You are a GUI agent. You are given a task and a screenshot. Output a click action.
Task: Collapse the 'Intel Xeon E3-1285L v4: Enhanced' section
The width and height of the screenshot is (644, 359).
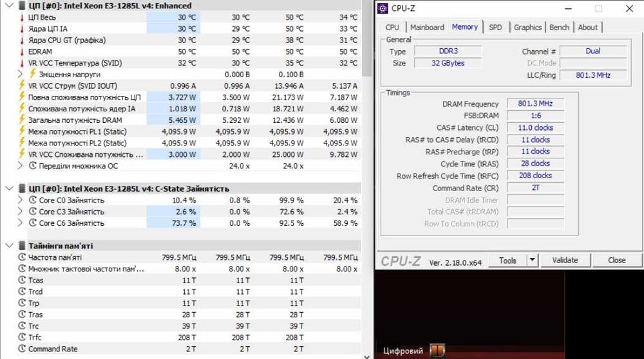pyautogui.click(x=9, y=6)
